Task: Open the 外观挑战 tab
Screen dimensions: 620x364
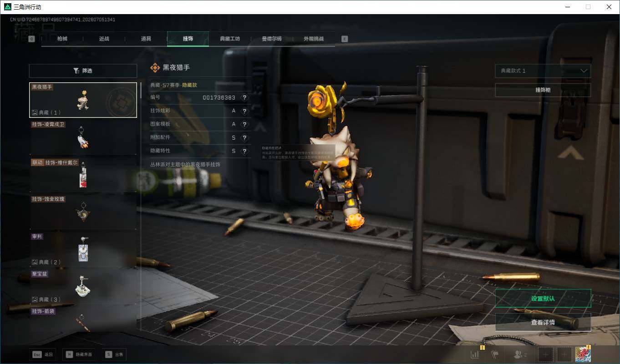Action: (x=314, y=39)
